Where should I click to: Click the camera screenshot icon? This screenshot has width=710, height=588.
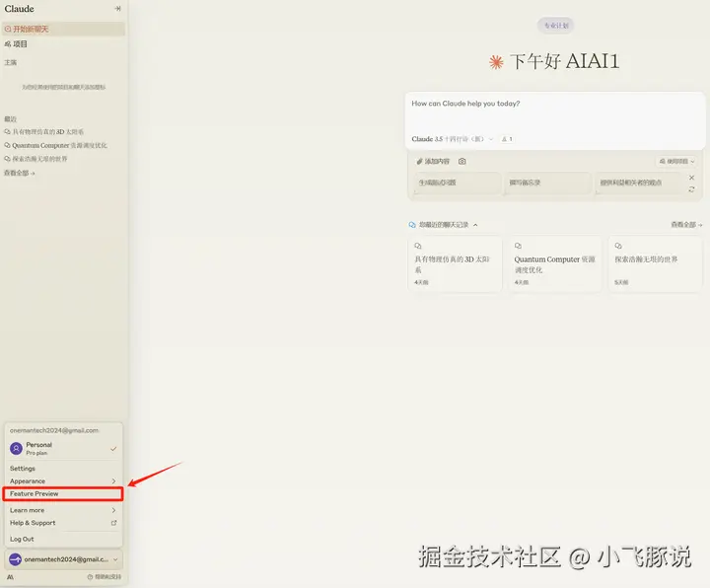461,161
